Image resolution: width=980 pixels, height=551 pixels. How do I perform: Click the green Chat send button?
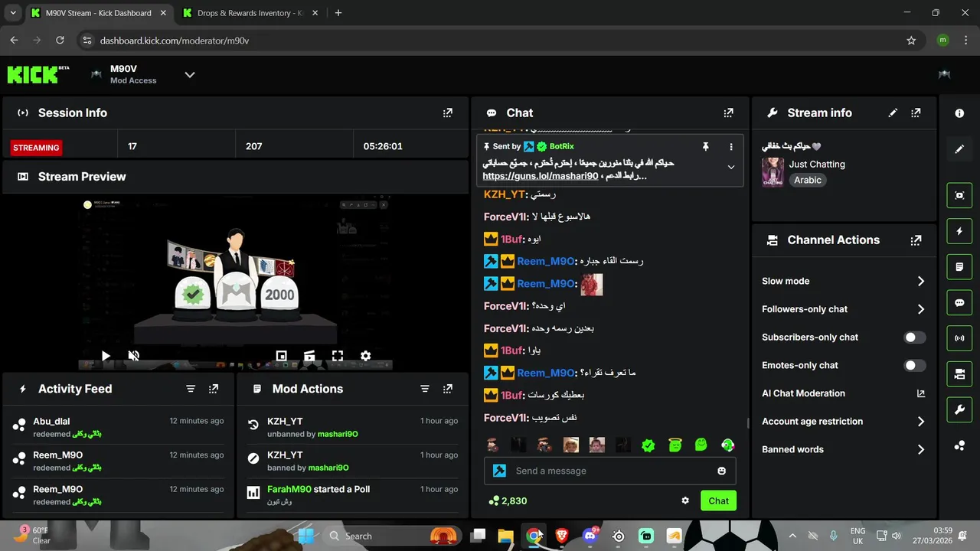pos(718,500)
